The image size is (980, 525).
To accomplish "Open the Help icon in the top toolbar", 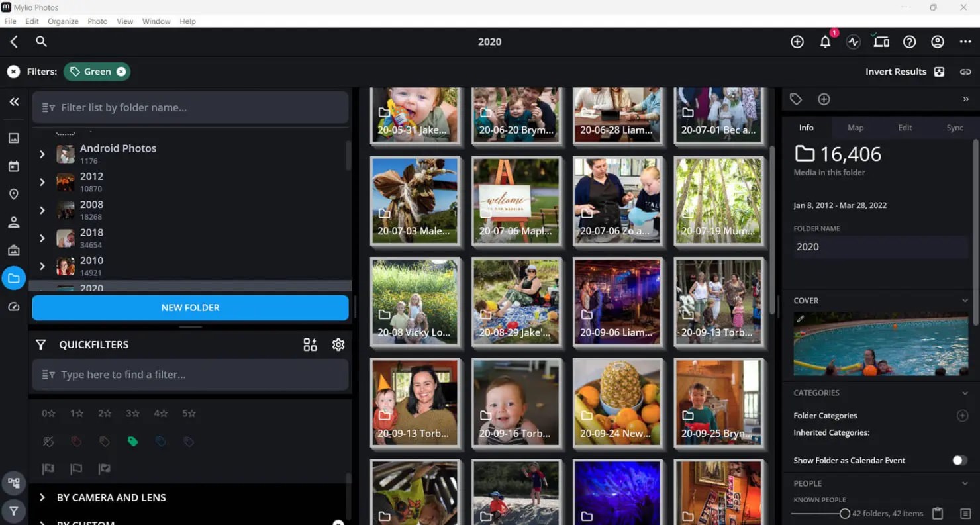I will (909, 42).
